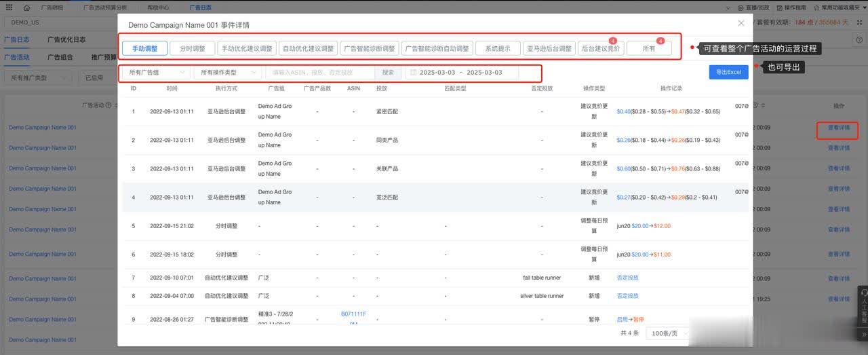
Task: Click fall table runner cell
Action: tap(542, 278)
